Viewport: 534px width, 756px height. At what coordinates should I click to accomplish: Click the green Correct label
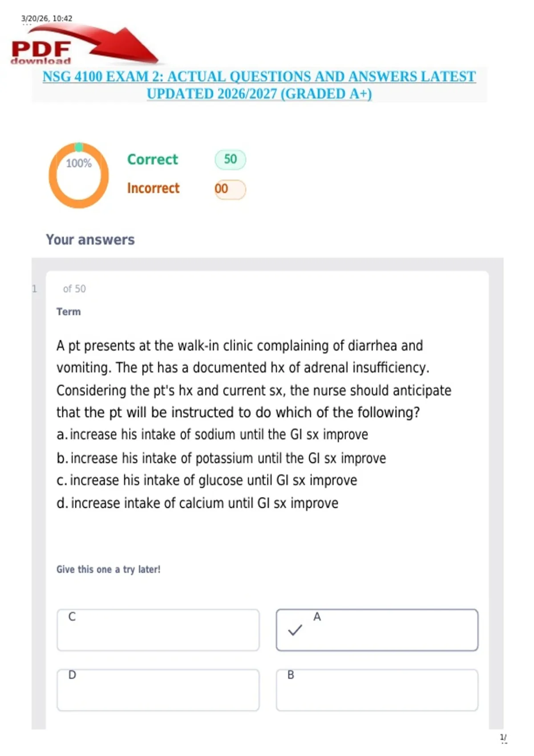(x=153, y=159)
